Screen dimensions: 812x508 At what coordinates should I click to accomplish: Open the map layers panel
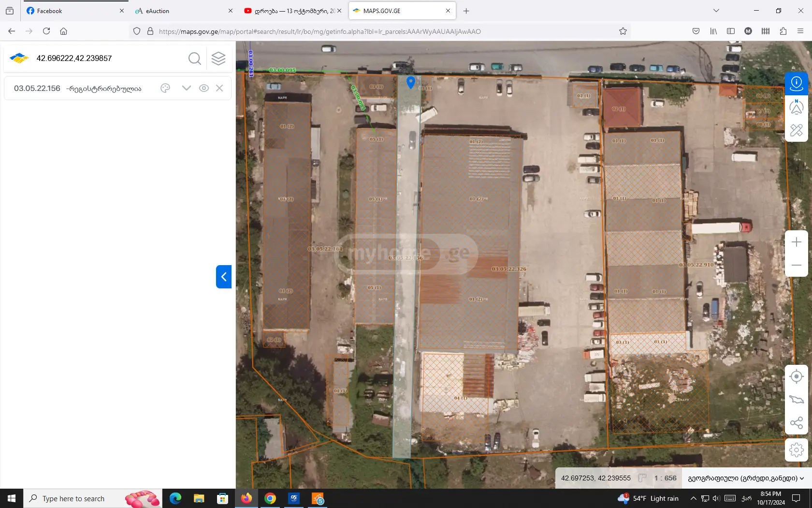coord(218,59)
